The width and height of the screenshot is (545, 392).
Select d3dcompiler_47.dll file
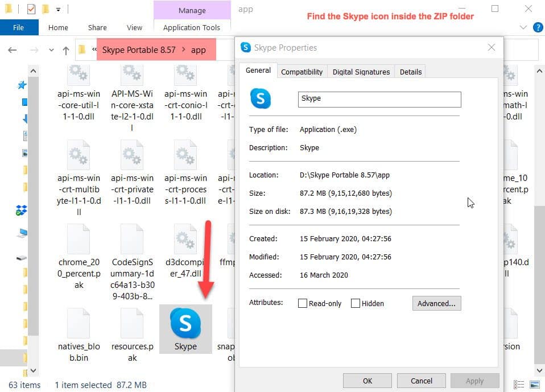point(185,251)
